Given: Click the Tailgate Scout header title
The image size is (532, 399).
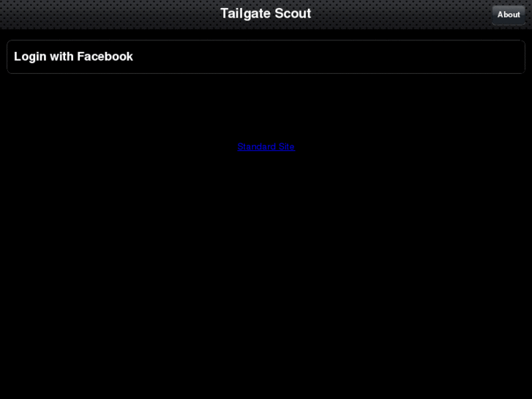Looking at the screenshot, I should click(266, 14).
